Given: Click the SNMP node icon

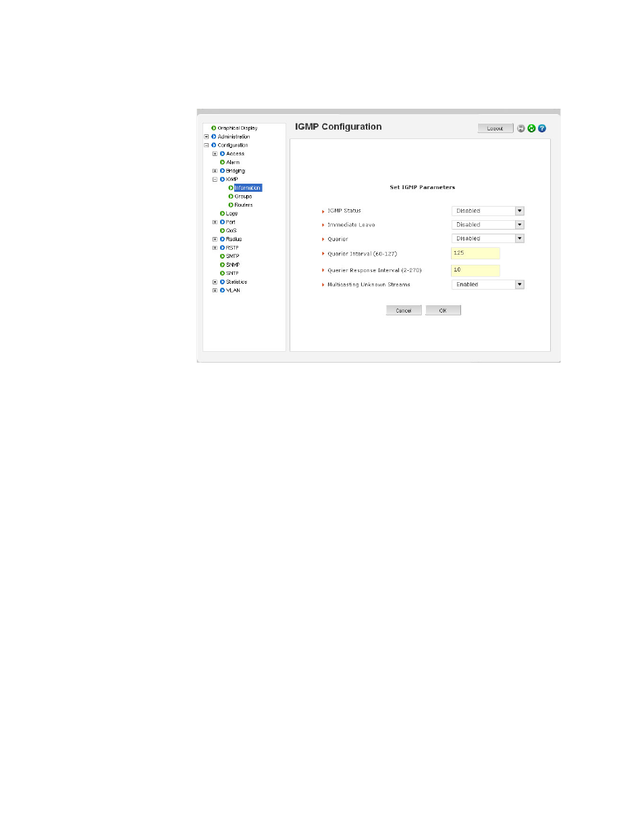Looking at the screenshot, I should point(223,265).
